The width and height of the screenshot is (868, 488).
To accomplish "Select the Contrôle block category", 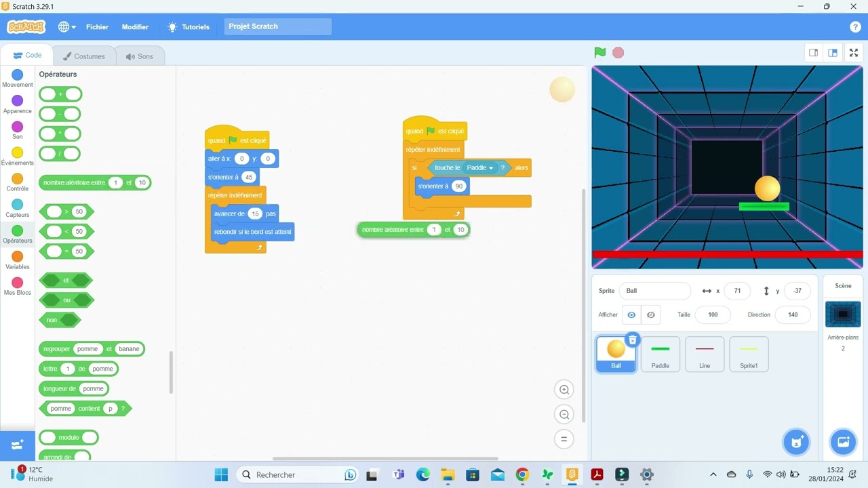I will click(x=18, y=182).
